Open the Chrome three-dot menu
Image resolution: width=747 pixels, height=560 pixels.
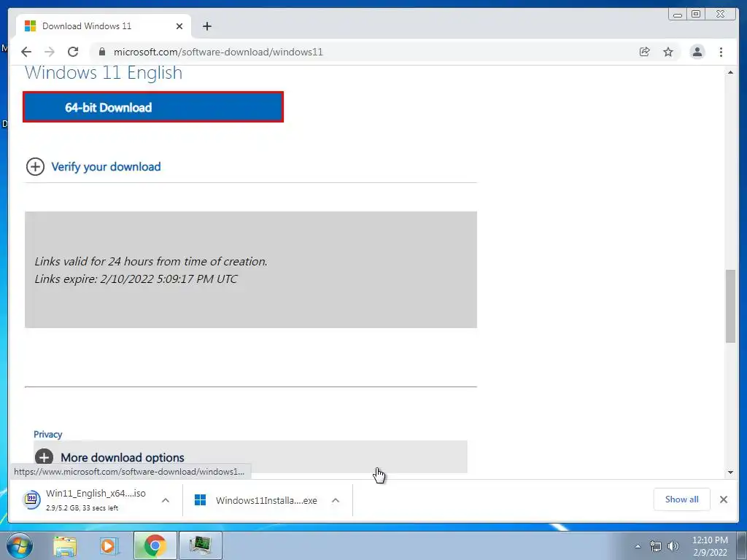(721, 52)
